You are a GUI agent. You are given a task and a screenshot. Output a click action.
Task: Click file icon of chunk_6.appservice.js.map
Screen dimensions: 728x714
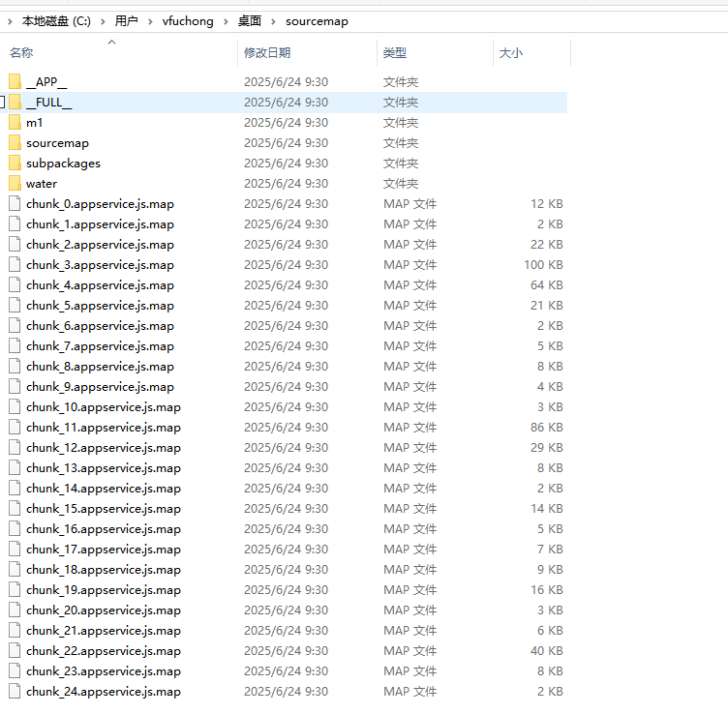coord(15,326)
